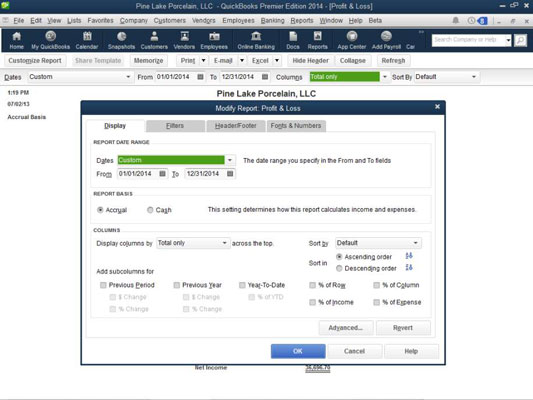This screenshot has height=400, width=533.
Task: Click the Advanced... button
Action: tap(346, 328)
